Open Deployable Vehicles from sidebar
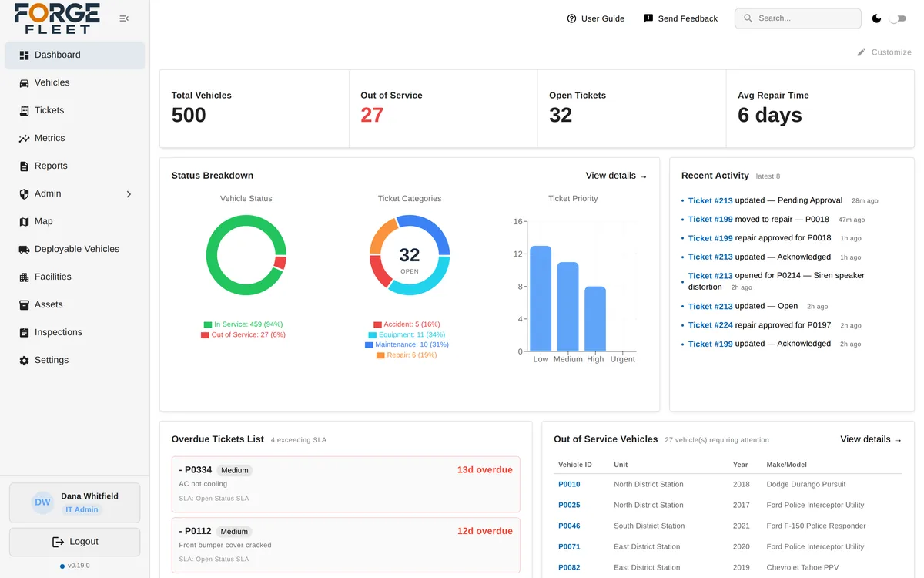Viewport: 924px width, 578px height. 75,250
